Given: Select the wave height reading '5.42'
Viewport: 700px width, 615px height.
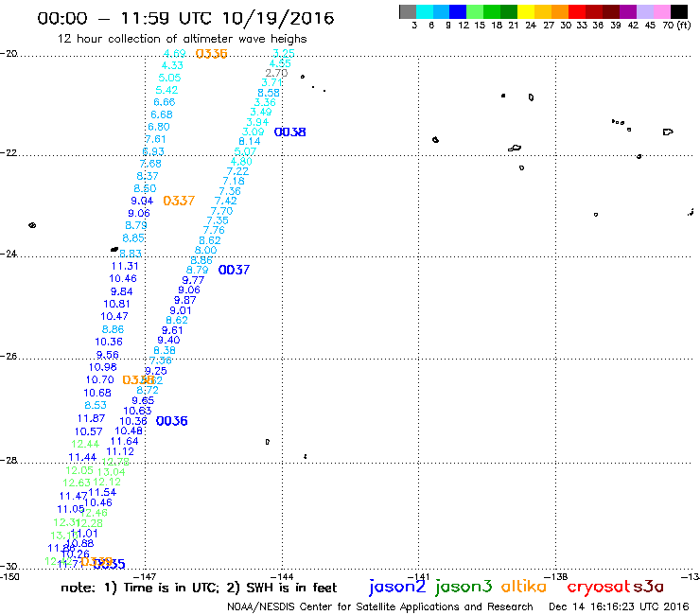Looking at the screenshot, I should point(166,90).
